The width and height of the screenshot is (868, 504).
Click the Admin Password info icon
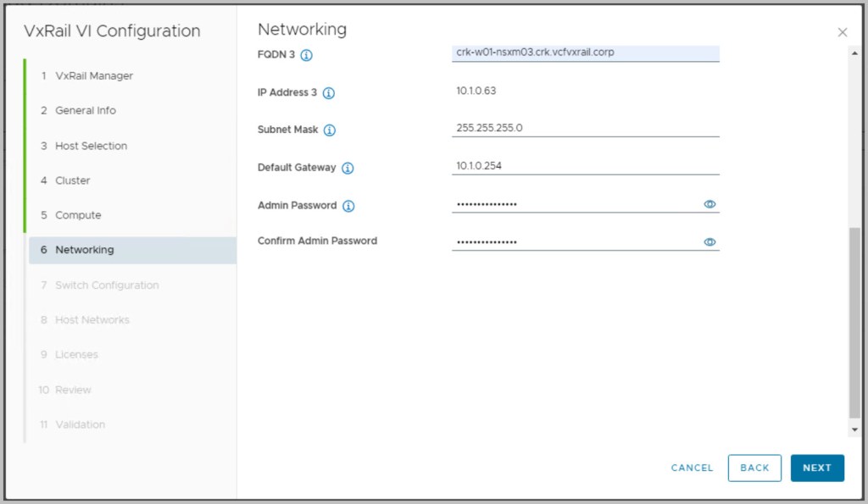point(348,206)
